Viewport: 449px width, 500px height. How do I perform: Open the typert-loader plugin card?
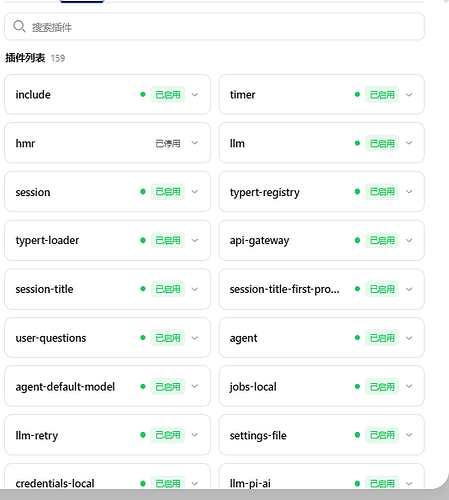[x=107, y=240]
